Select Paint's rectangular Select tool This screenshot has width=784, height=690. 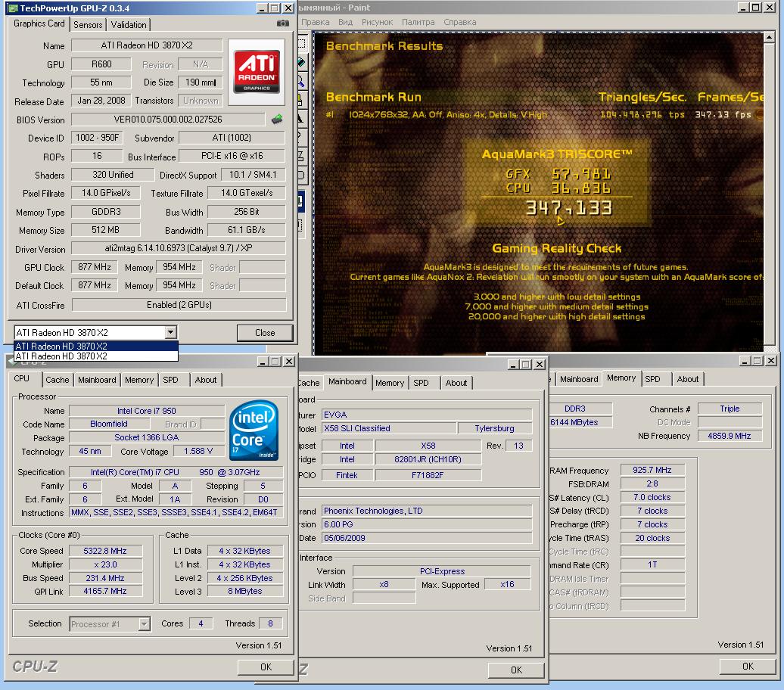tap(301, 43)
